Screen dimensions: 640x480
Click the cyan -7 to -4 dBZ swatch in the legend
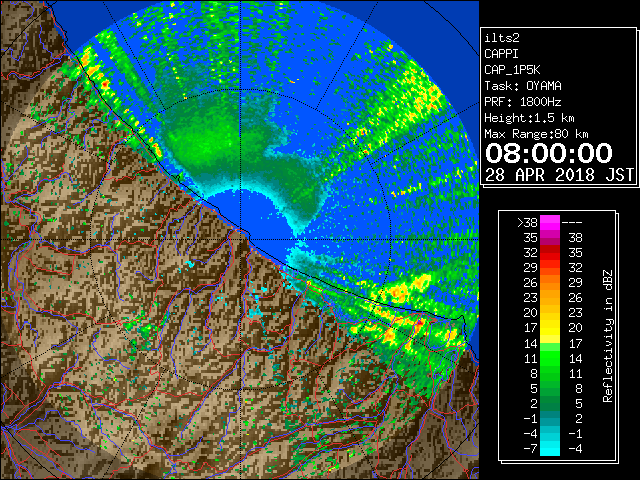[550, 448]
